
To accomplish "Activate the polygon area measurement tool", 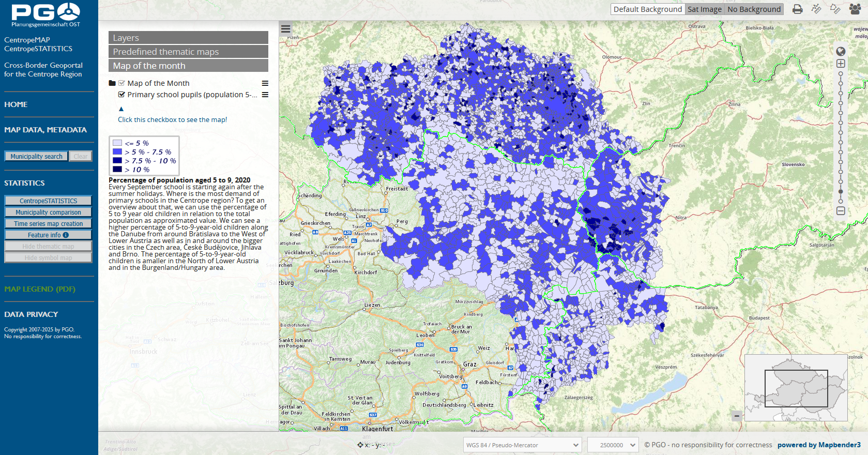I will click(x=835, y=9).
